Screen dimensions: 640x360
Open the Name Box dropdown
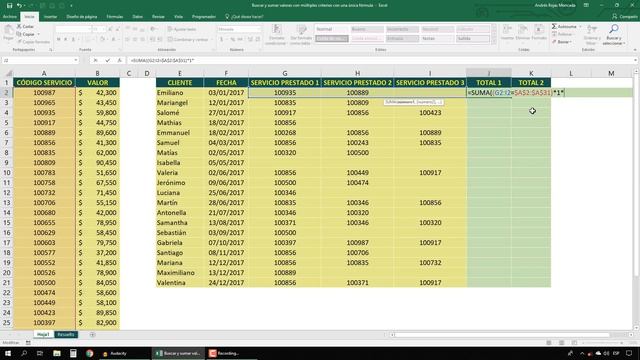(76, 60)
